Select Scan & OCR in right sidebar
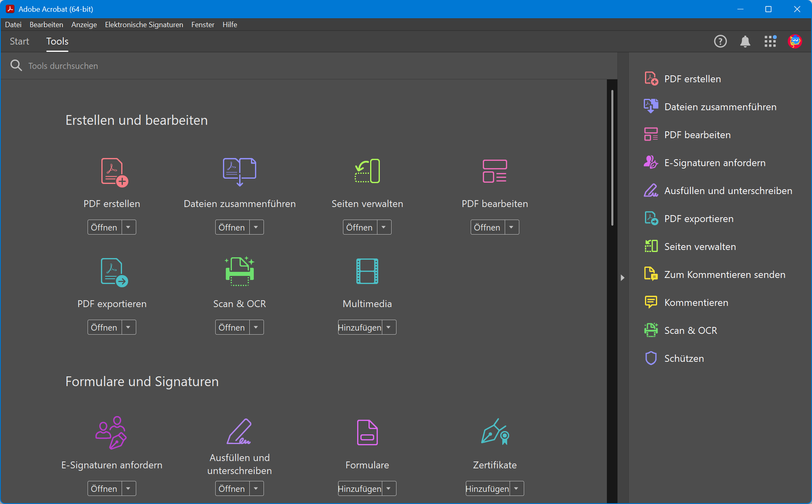The height and width of the screenshot is (504, 812). 681,331
